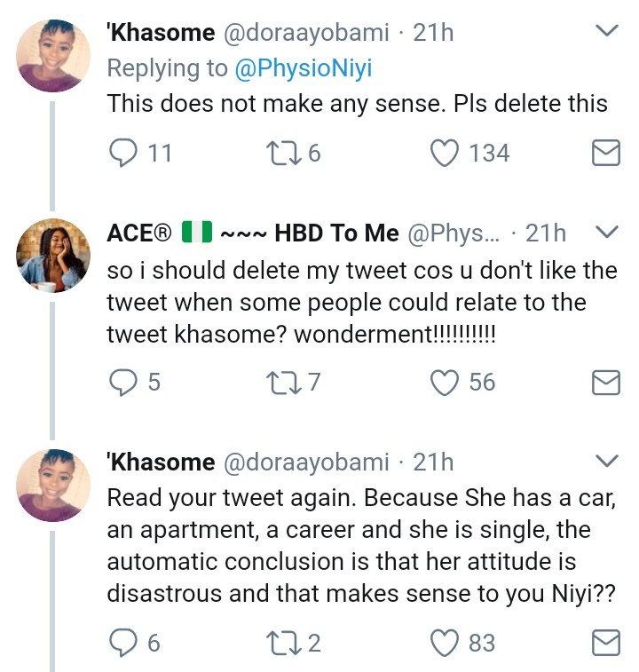
Task: Reply to the 'Read your tweet again' tweet
Action: (121, 642)
